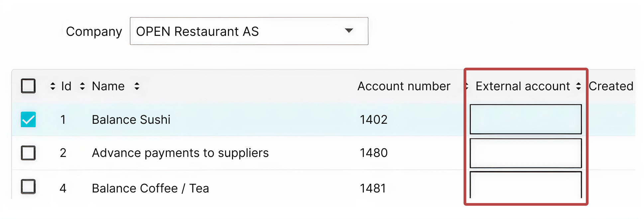Click sort arrows between Id and Name
The image size is (644, 219).
(x=82, y=86)
